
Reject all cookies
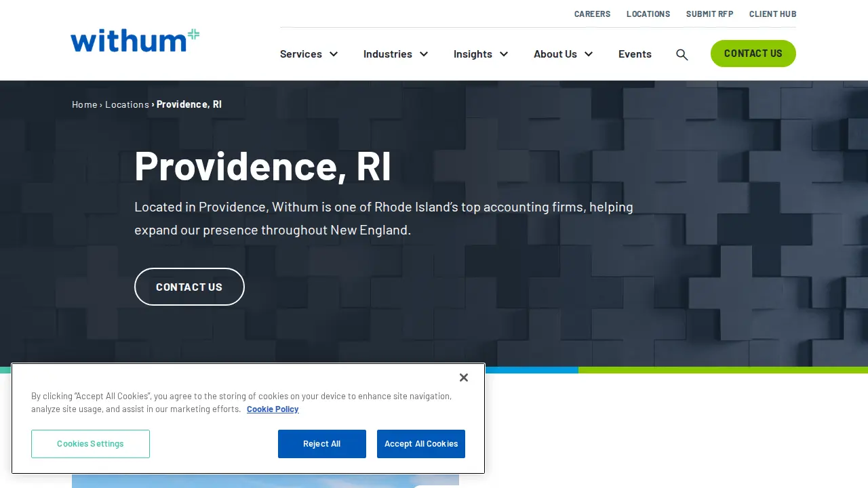click(322, 444)
